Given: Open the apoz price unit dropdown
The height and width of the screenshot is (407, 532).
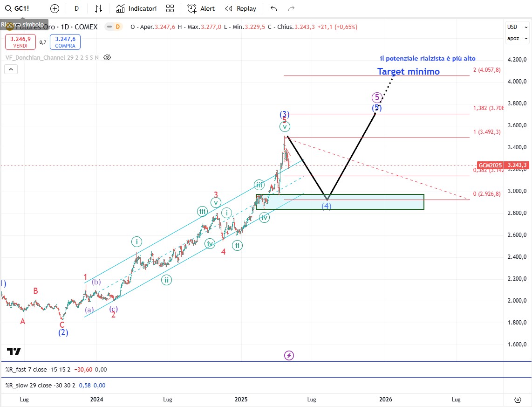Looking at the screenshot, I should click(x=518, y=38).
